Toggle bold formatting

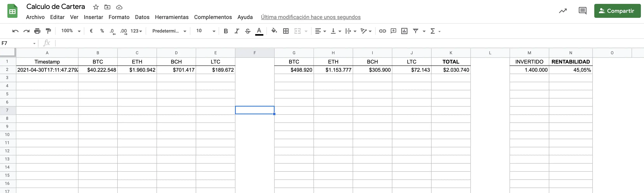pos(226,31)
